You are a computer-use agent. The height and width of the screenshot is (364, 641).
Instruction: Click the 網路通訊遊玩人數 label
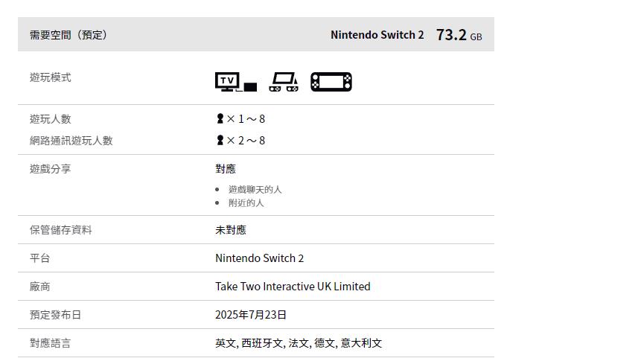(71, 141)
